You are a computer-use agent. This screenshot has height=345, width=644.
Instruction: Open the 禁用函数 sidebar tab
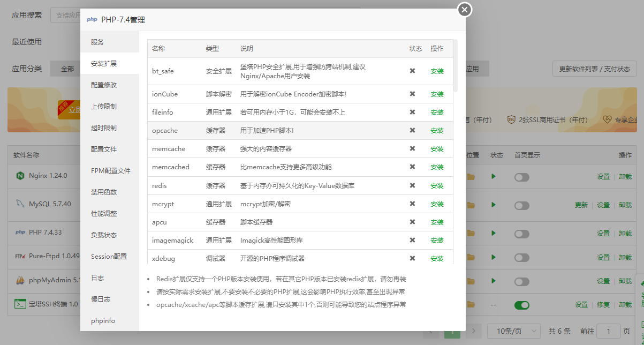(x=104, y=192)
